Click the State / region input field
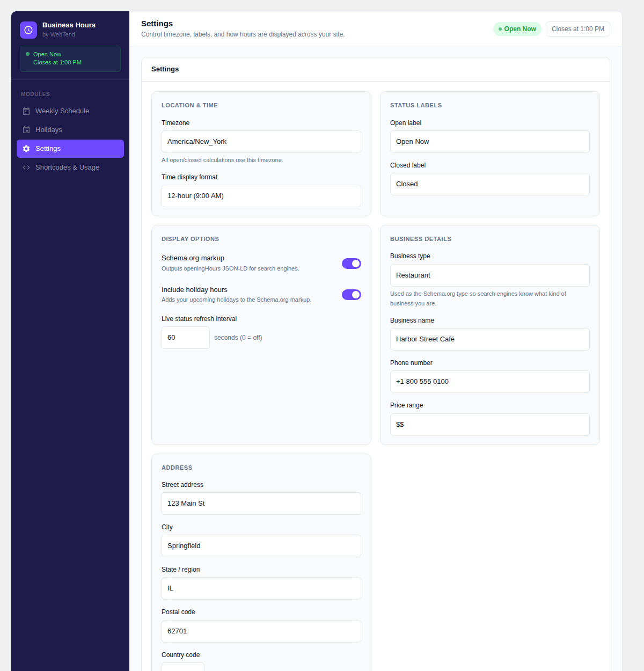 click(261, 588)
